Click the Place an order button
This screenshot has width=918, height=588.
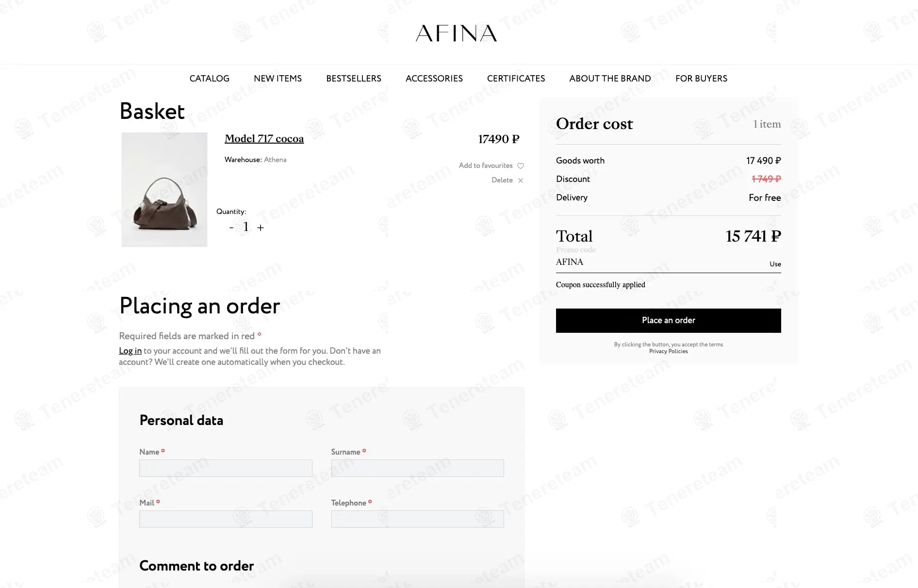(669, 321)
